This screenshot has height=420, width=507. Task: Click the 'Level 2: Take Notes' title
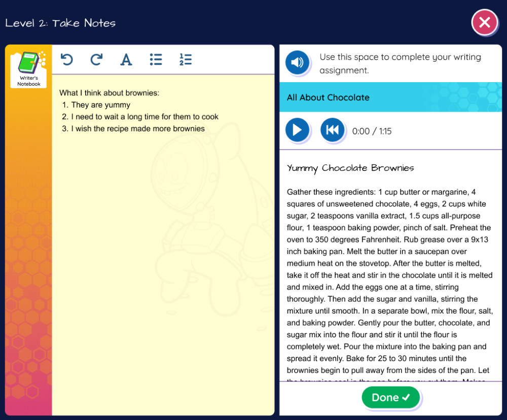click(60, 23)
